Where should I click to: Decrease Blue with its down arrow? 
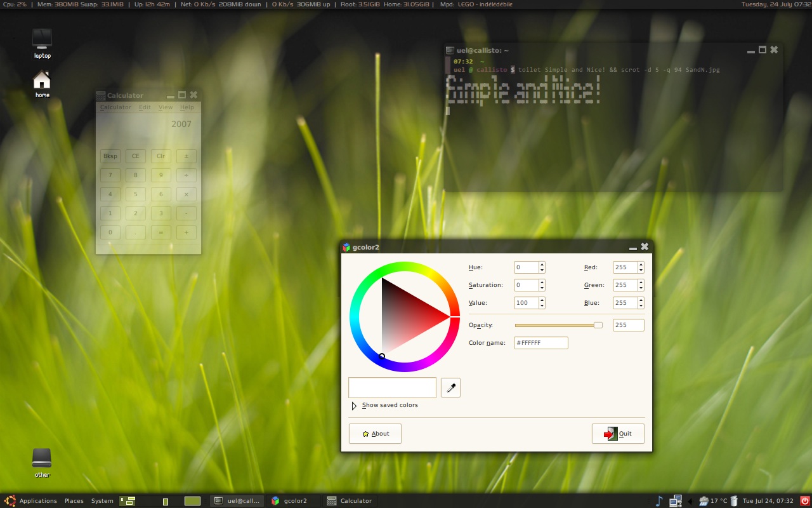pos(641,306)
